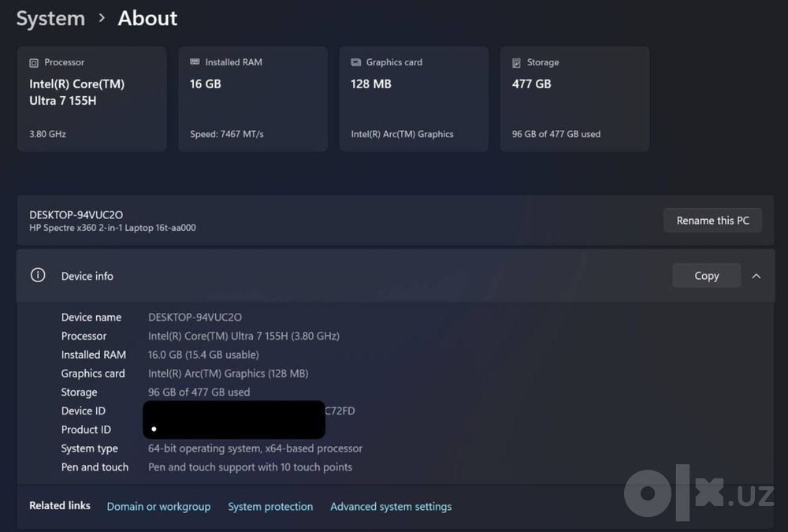
Task: Click the 'Product ID' row label
Action: point(86,430)
